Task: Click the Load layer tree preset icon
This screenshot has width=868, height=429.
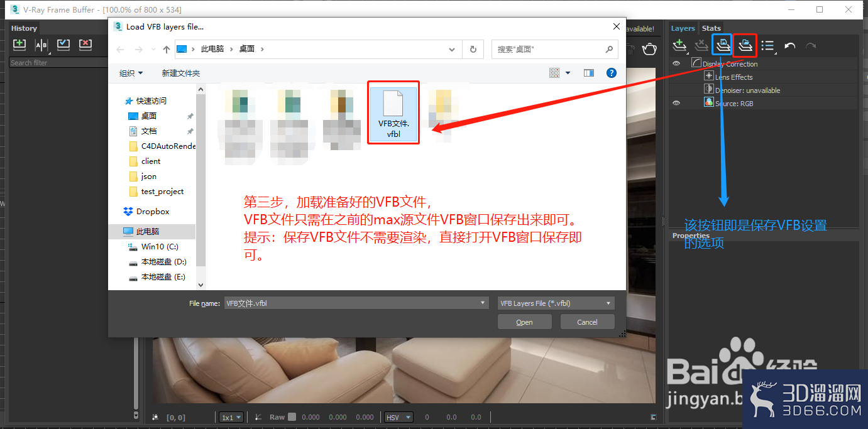Action: click(x=744, y=45)
